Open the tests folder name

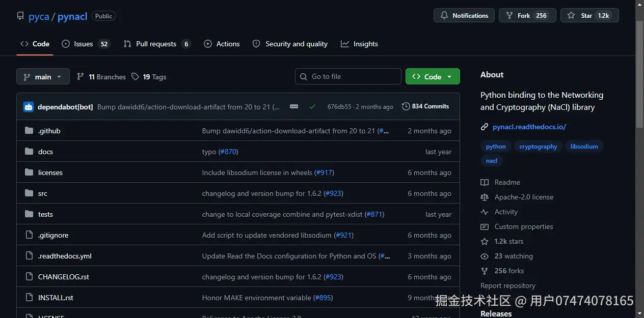(45, 214)
